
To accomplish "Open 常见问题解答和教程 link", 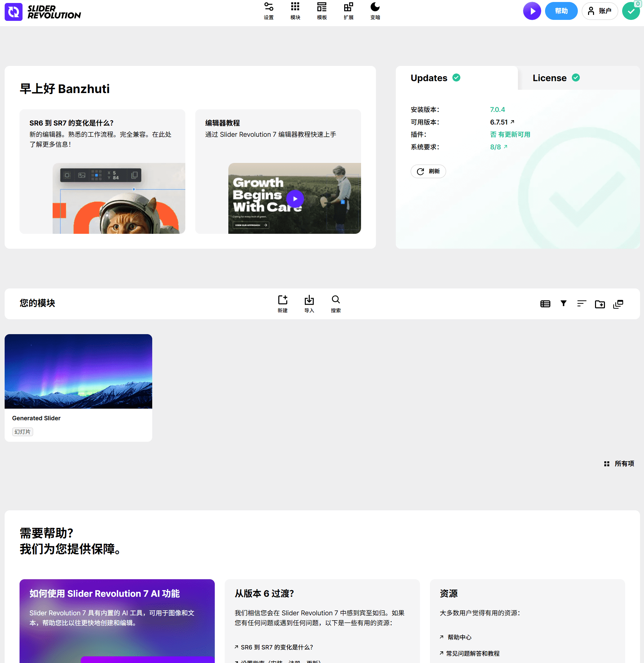I will click(x=470, y=654).
